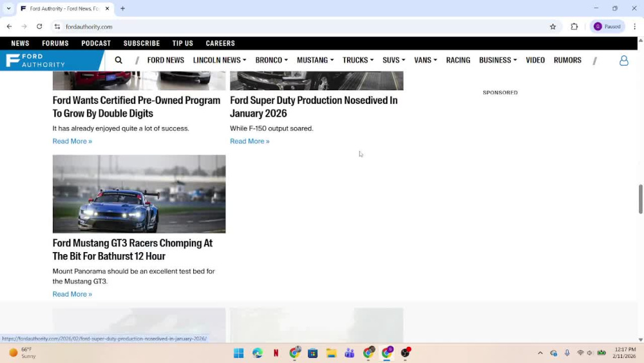The height and width of the screenshot is (363, 644).
Task: Expand the Lincoln News dropdown
Action: click(x=220, y=60)
